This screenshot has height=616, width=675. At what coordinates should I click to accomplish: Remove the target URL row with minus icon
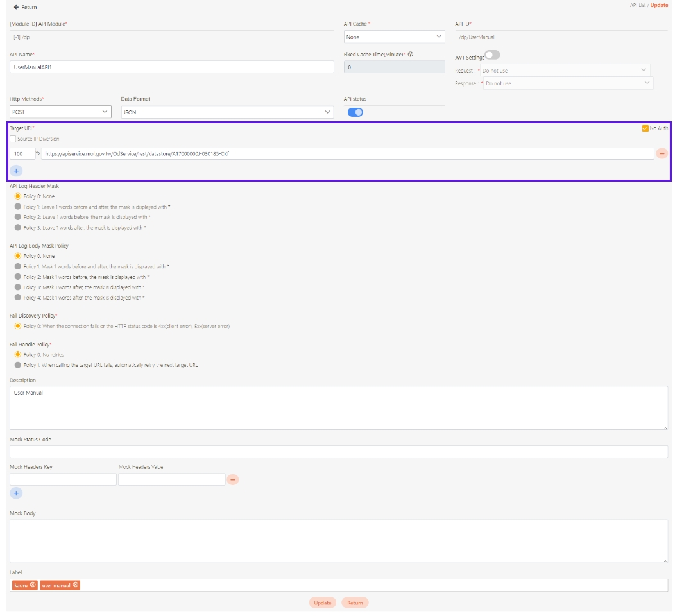tap(662, 154)
